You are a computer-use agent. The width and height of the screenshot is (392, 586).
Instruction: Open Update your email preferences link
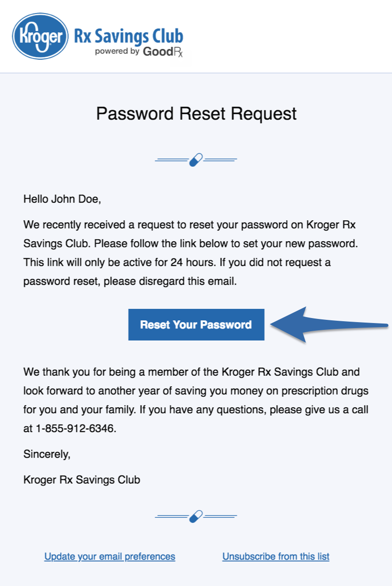point(110,556)
